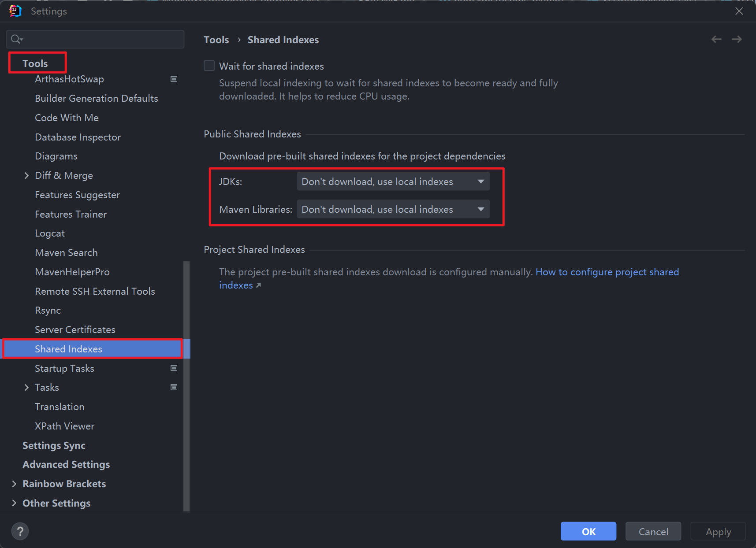Open the Maven Libraries download dropdown

click(x=393, y=209)
